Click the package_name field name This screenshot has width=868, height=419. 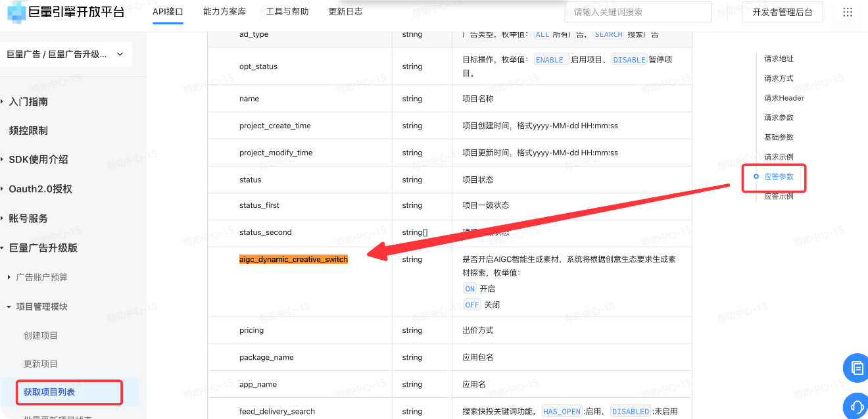[x=266, y=357]
